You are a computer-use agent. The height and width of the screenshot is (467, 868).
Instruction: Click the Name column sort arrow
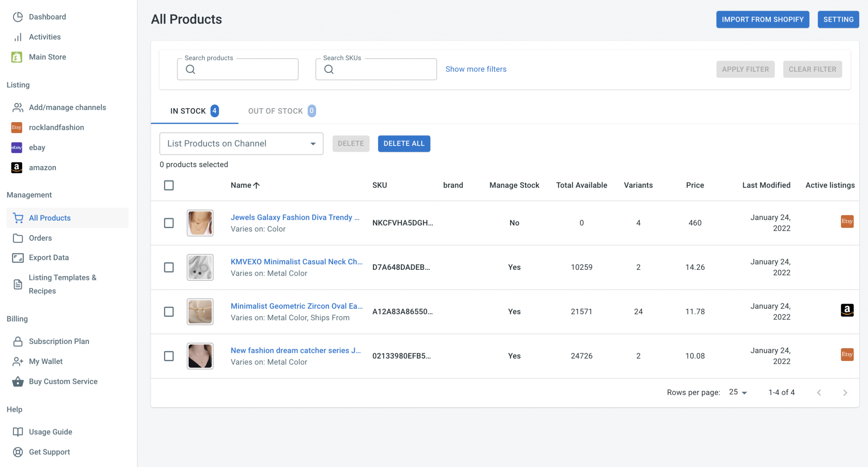pyautogui.click(x=256, y=185)
